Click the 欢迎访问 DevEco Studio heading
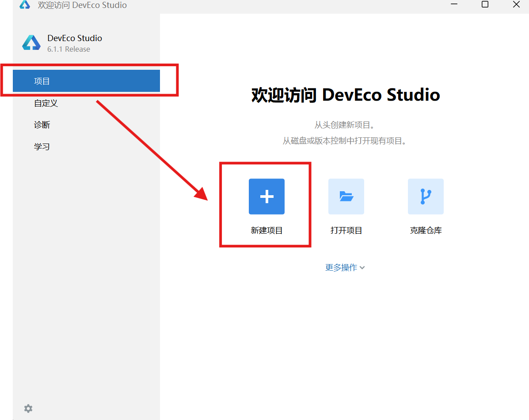The image size is (529, 420). point(346,95)
